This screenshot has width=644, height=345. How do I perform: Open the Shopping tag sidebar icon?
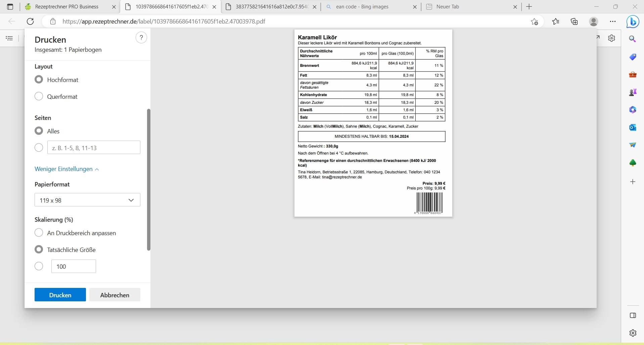633,57
